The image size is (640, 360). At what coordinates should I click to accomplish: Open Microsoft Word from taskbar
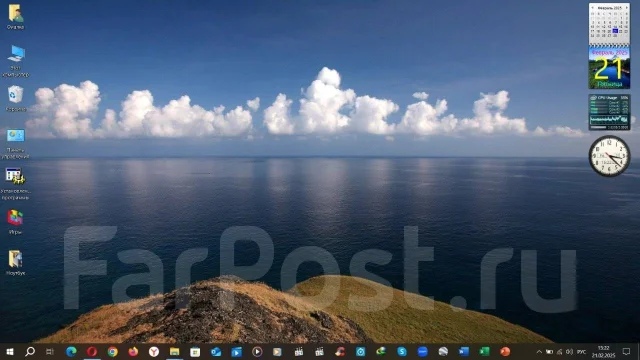click(x=464, y=351)
